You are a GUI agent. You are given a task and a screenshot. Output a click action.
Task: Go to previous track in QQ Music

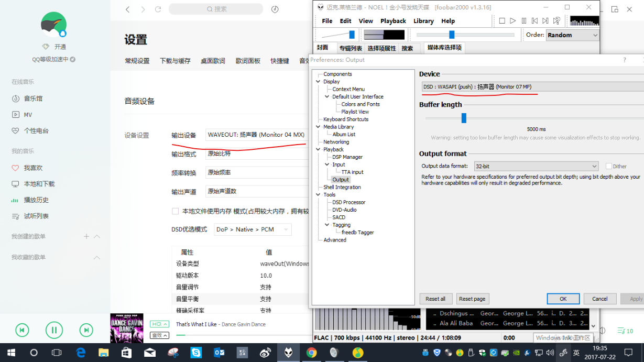[22, 330]
